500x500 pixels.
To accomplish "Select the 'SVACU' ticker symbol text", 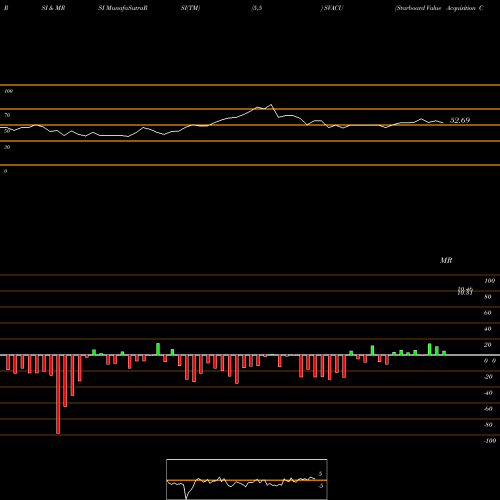I will [333, 8].
